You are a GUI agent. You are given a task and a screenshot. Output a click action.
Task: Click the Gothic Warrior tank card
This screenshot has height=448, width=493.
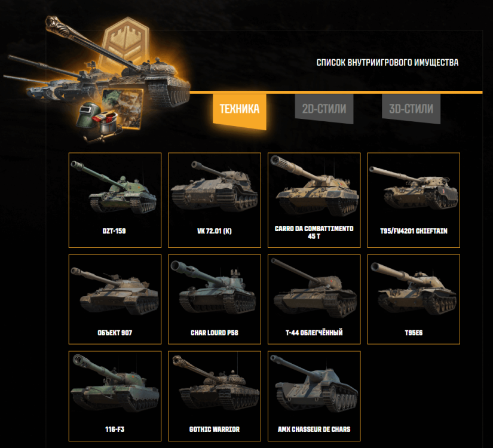pyautogui.click(x=215, y=396)
